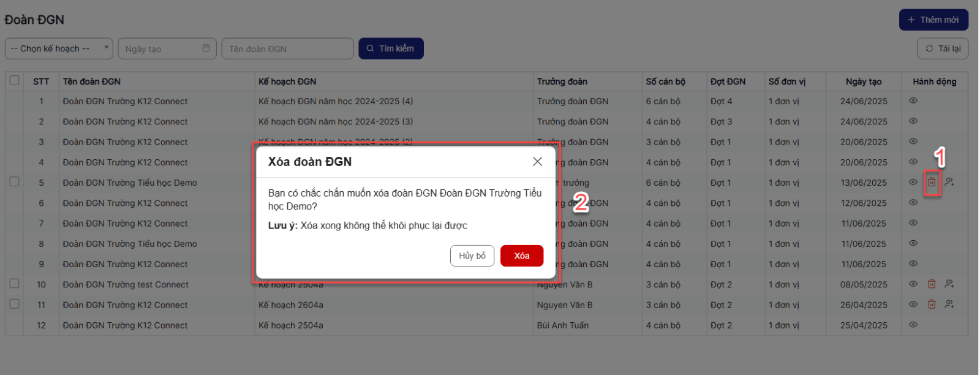This screenshot has width=980, height=375.
Task: Click the trash icon in row 5
Action: pyautogui.click(x=931, y=182)
